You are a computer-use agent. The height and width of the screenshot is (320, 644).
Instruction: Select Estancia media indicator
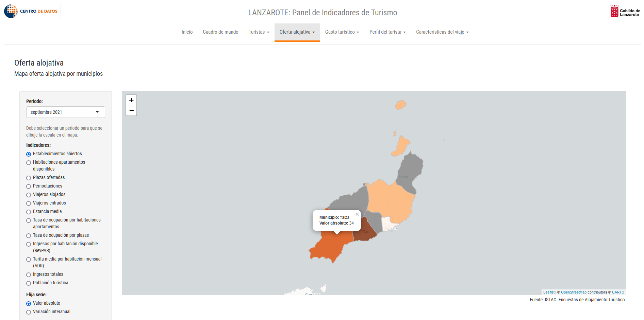click(x=29, y=212)
